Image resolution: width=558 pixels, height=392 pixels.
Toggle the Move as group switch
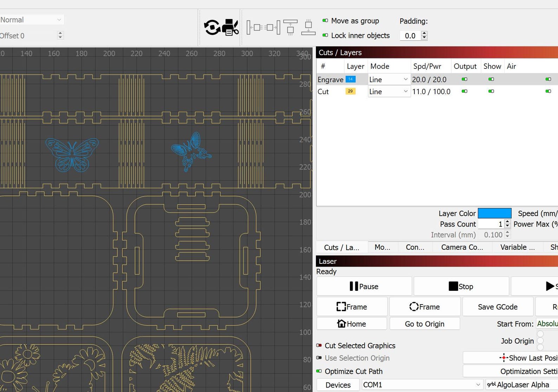click(325, 21)
